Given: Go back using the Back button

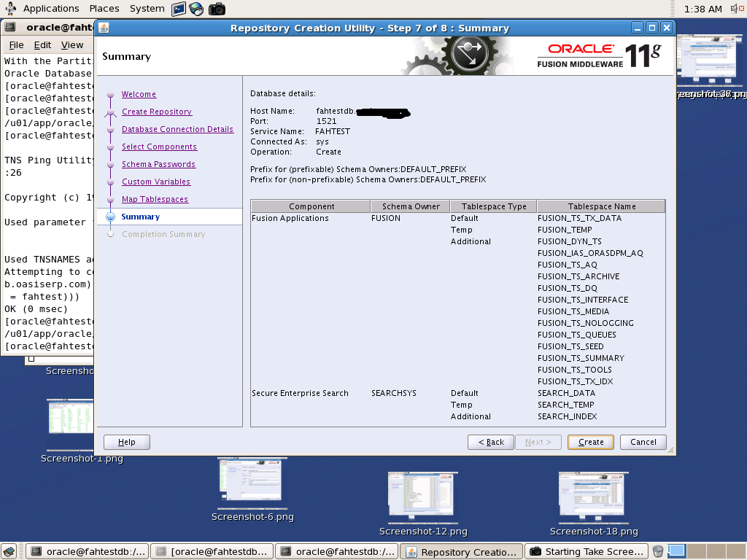Looking at the screenshot, I should click(490, 442).
